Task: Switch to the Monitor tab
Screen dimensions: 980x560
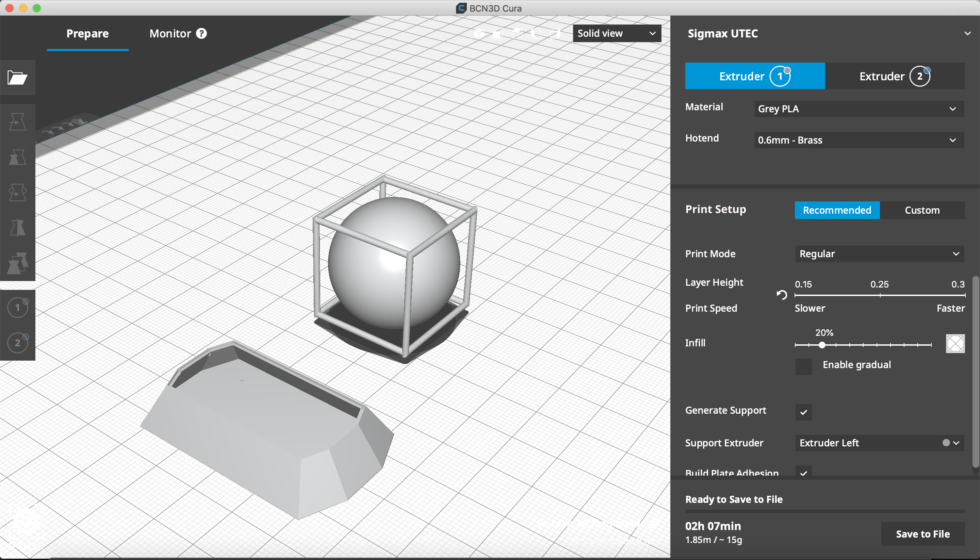Action: (170, 33)
